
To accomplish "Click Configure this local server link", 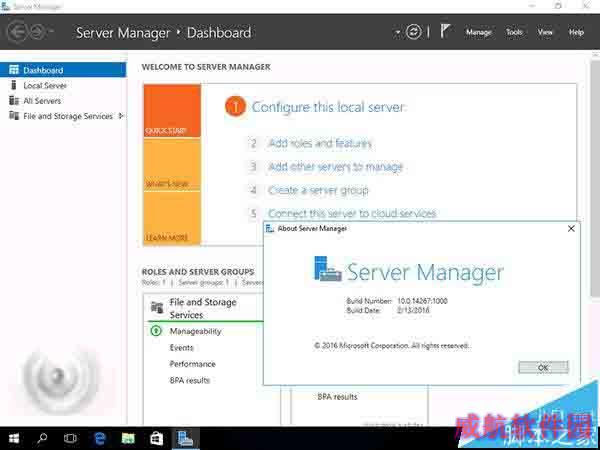I will pos(328,107).
